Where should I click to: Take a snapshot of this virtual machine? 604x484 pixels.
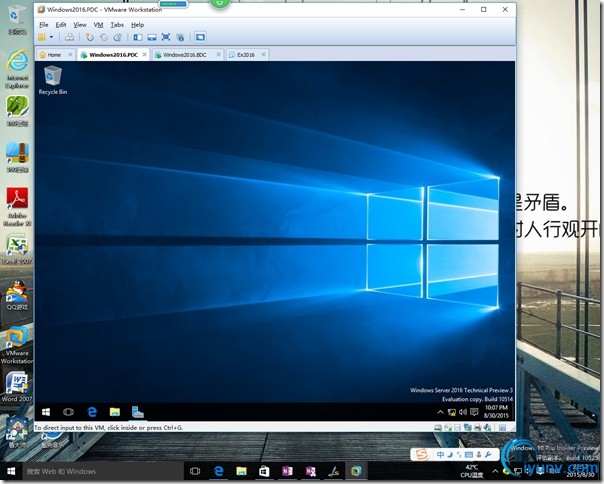(x=90, y=37)
